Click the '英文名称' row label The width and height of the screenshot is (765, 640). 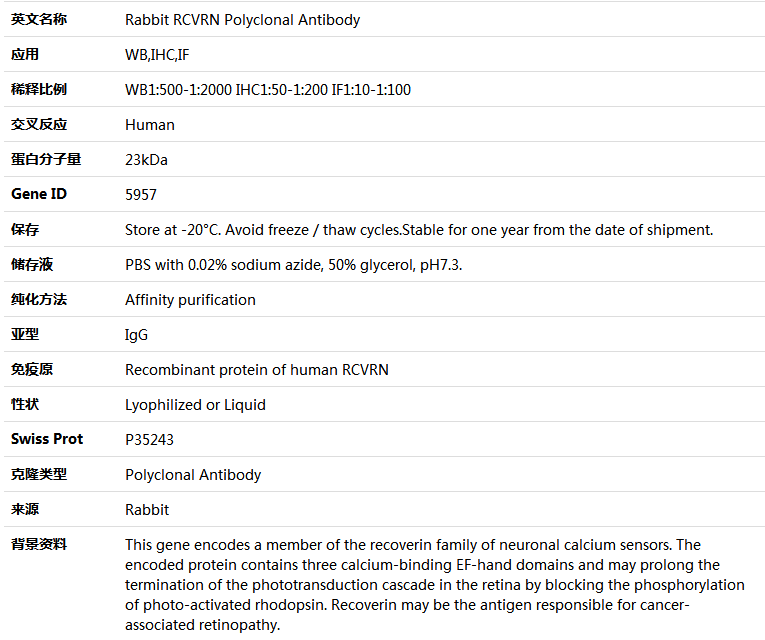click(39, 20)
